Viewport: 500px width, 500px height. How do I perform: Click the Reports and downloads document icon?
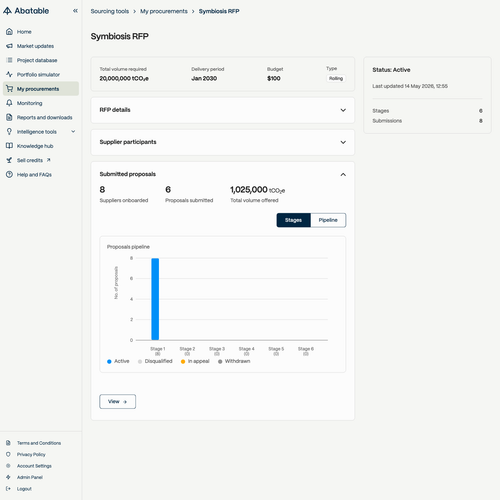[9, 117]
